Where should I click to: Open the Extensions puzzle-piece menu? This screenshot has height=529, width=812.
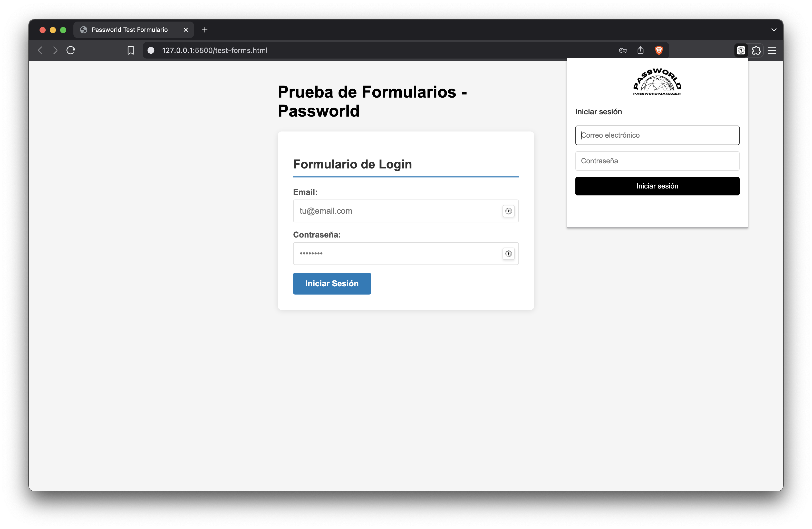coord(756,51)
